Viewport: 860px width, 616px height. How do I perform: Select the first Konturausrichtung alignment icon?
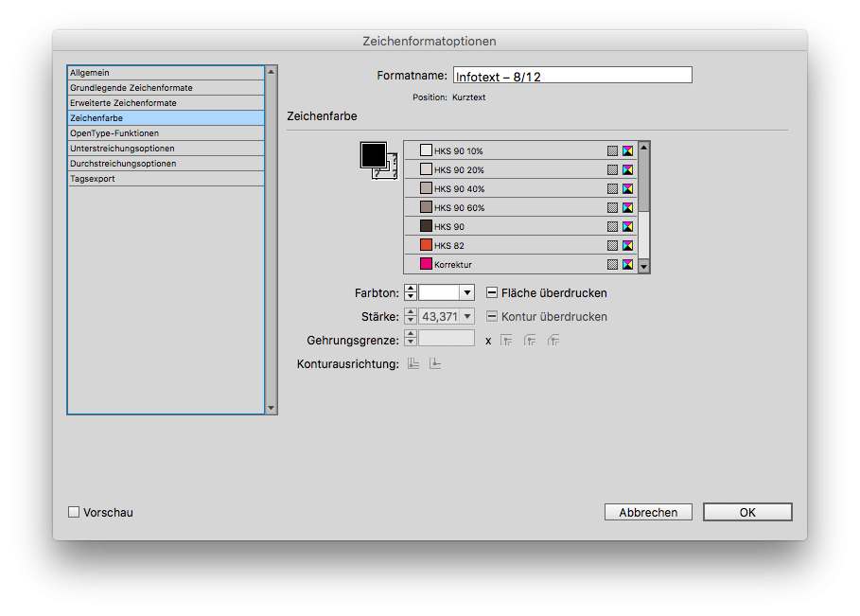click(413, 363)
